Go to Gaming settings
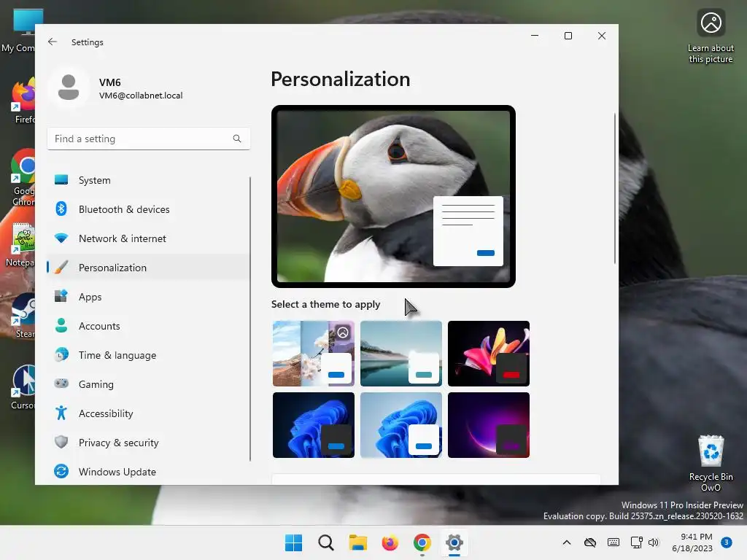 [148, 384]
